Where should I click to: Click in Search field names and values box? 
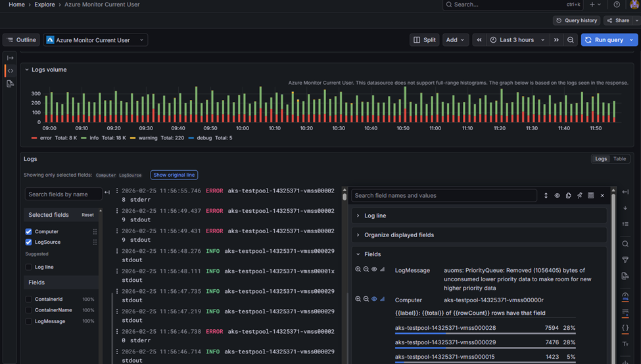[444, 196]
